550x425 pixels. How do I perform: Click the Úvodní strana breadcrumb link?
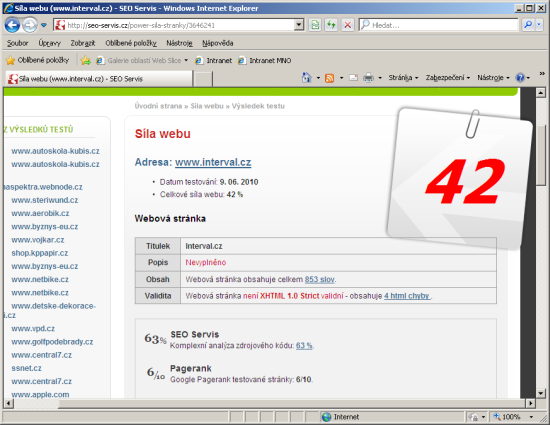[x=158, y=106]
